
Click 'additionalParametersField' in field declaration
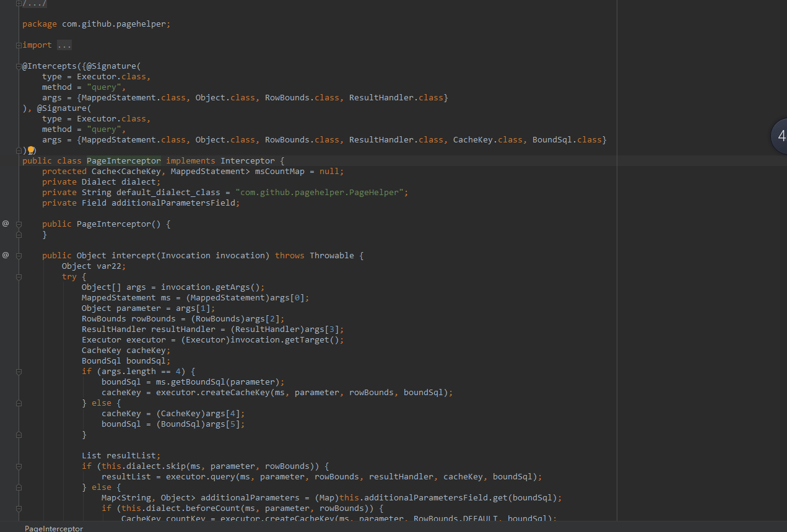point(173,203)
